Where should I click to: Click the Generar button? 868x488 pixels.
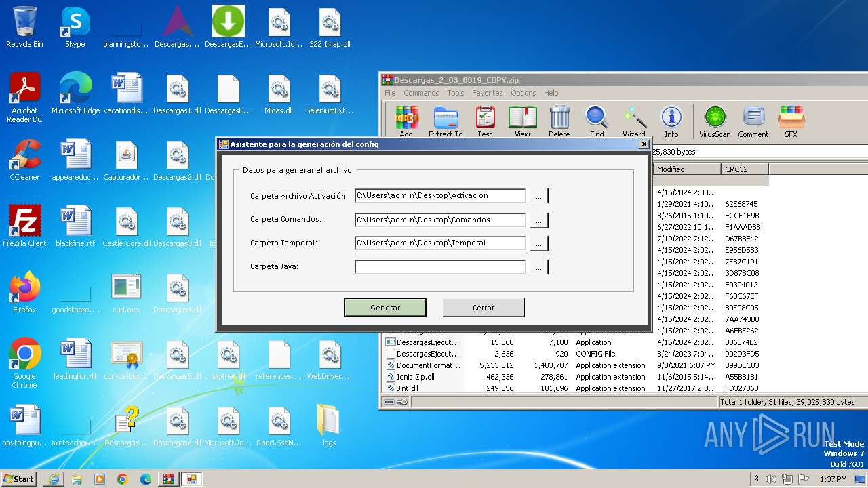385,308
